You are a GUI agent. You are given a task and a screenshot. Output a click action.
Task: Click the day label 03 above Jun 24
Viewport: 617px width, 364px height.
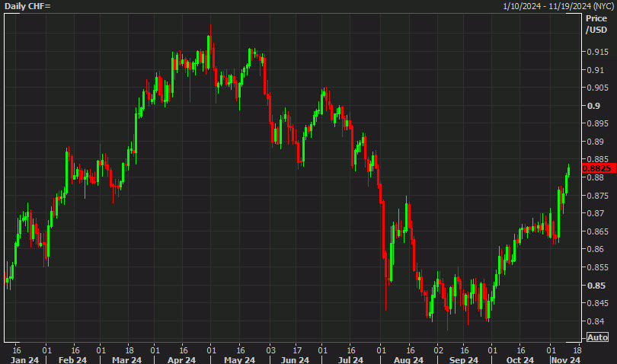[270, 350]
